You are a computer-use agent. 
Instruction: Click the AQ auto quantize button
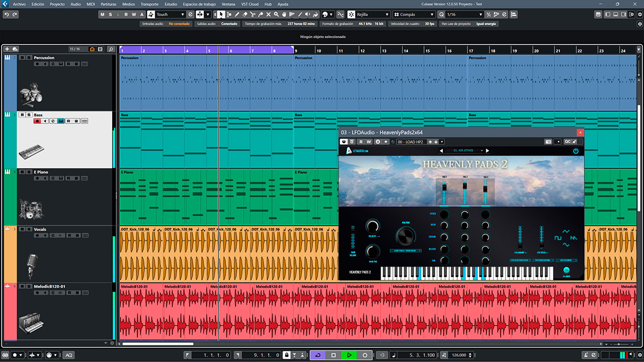pos(69,355)
